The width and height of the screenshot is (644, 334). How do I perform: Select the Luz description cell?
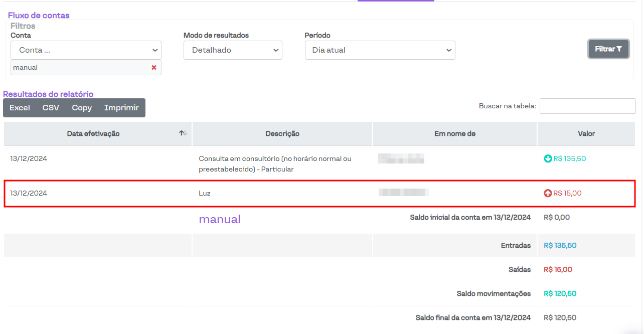(205, 193)
